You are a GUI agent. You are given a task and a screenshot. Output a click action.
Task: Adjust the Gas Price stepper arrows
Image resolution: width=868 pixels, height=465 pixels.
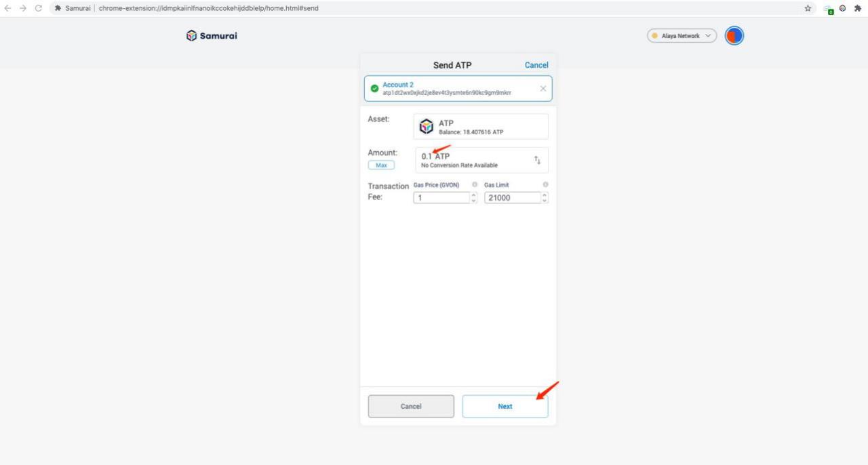pyautogui.click(x=473, y=198)
